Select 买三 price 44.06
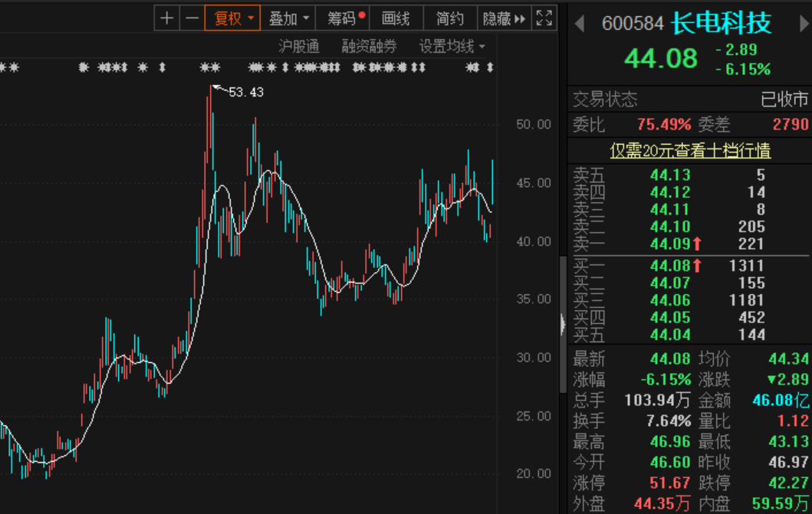The width and height of the screenshot is (812, 514). pos(670,300)
